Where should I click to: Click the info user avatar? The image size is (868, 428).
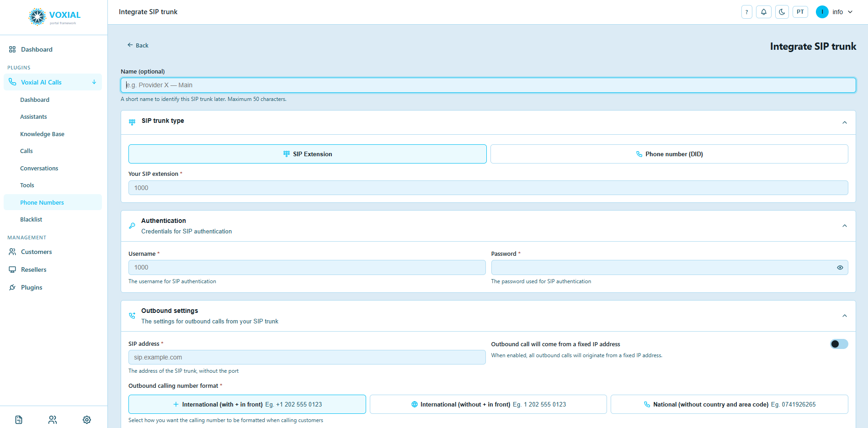coord(822,12)
